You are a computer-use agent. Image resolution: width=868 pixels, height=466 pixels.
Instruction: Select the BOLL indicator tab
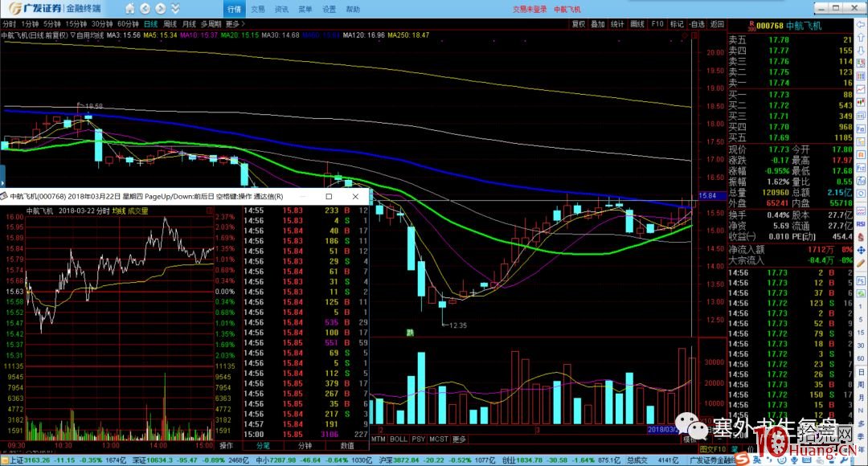(x=399, y=439)
